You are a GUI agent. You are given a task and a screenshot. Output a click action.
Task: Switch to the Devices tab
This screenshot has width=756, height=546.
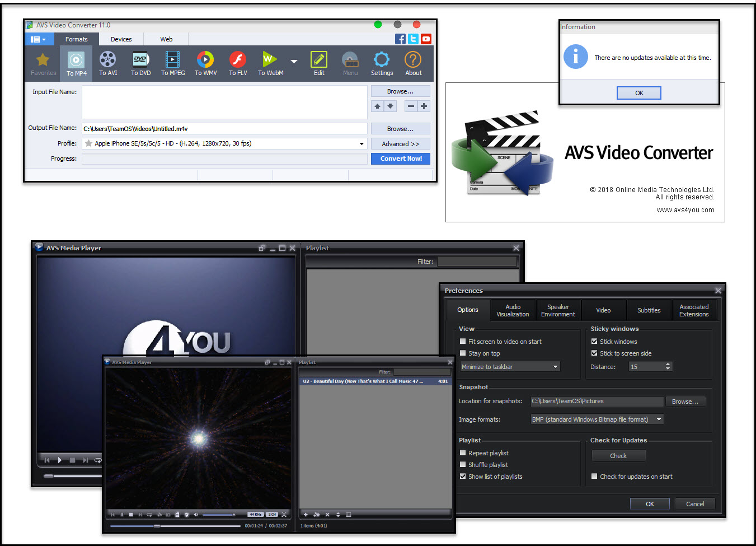(x=121, y=39)
